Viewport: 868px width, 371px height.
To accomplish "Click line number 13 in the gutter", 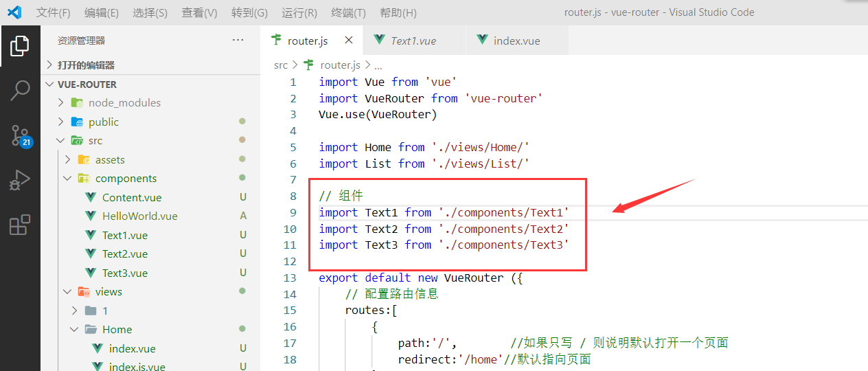I will (290, 278).
